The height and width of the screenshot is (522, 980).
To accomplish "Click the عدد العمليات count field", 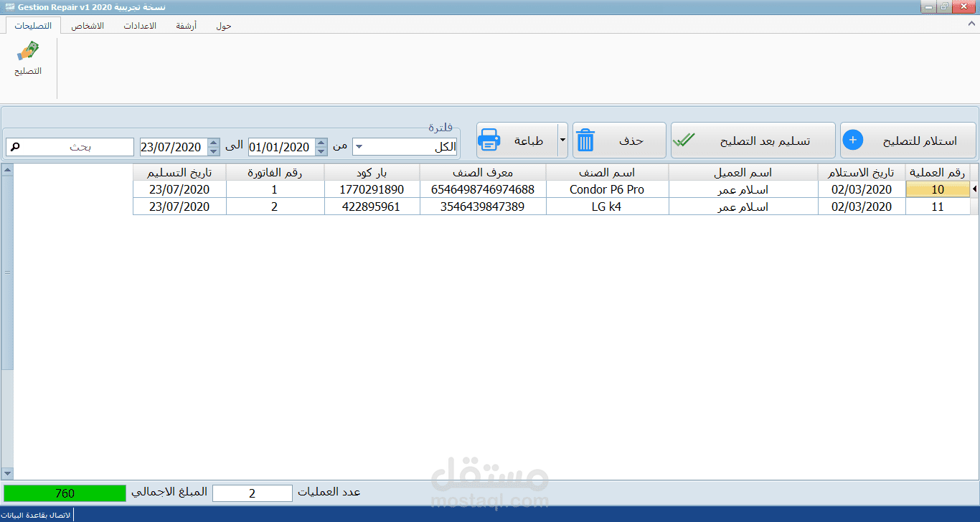I will (253, 493).
